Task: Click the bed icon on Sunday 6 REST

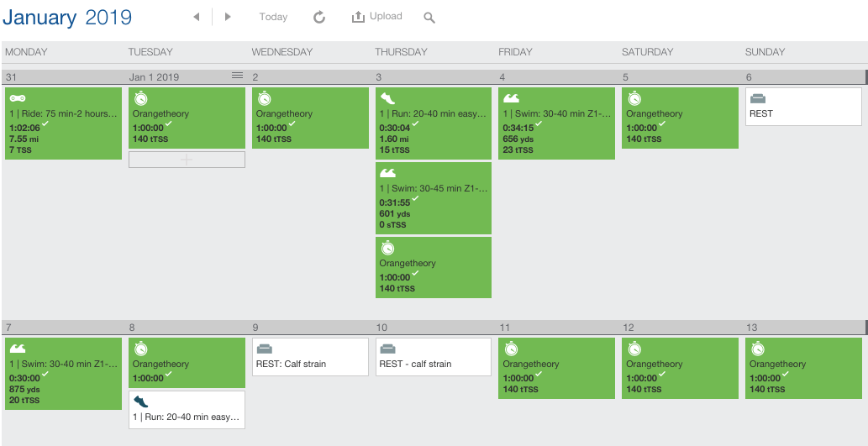Action: click(758, 98)
